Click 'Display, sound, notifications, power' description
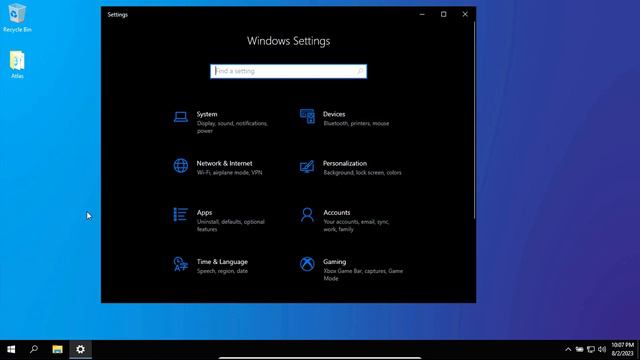Screen dimensions: 640x360 point(232,127)
